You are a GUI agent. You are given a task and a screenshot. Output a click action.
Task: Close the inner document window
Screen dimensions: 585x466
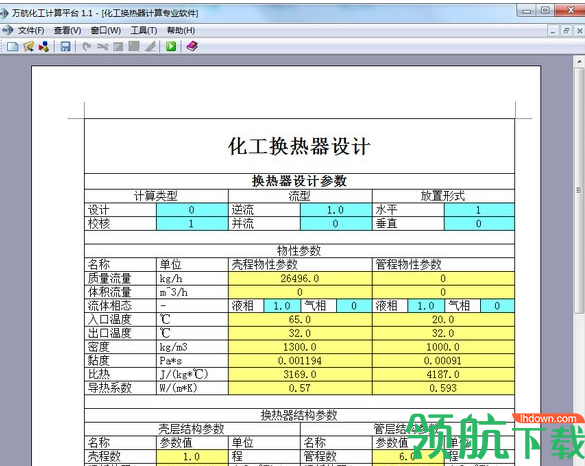(579, 31)
